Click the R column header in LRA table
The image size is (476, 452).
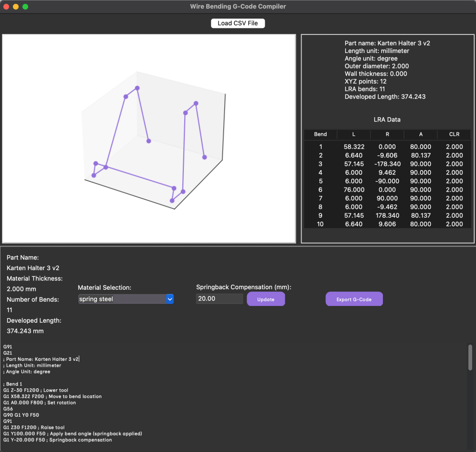pos(387,134)
